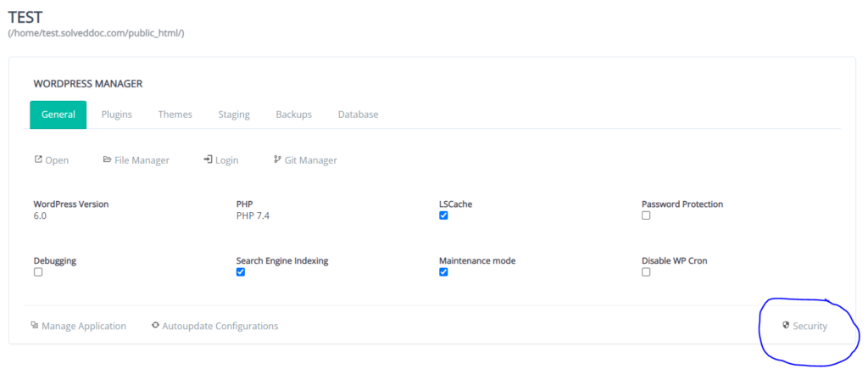The width and height of the screenshot is (868, 369).
Task: Click the Login arrow icon
Action: [x=209, y=159]
